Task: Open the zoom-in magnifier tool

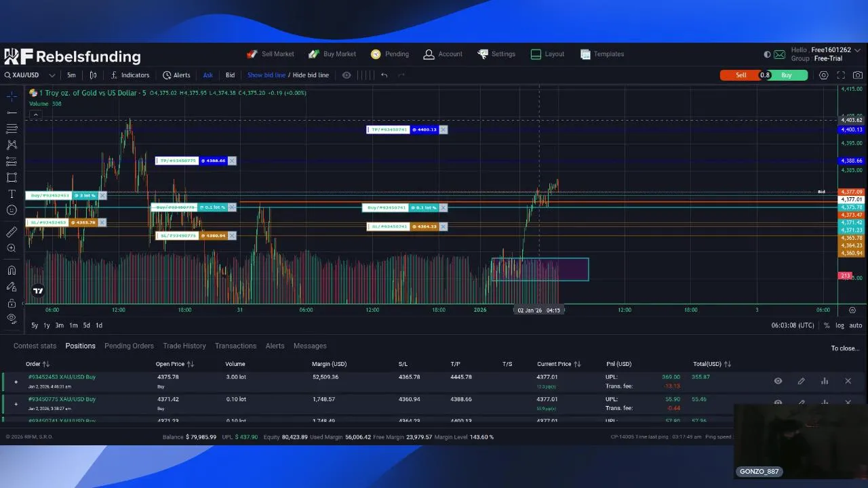Action: point(12,249)
